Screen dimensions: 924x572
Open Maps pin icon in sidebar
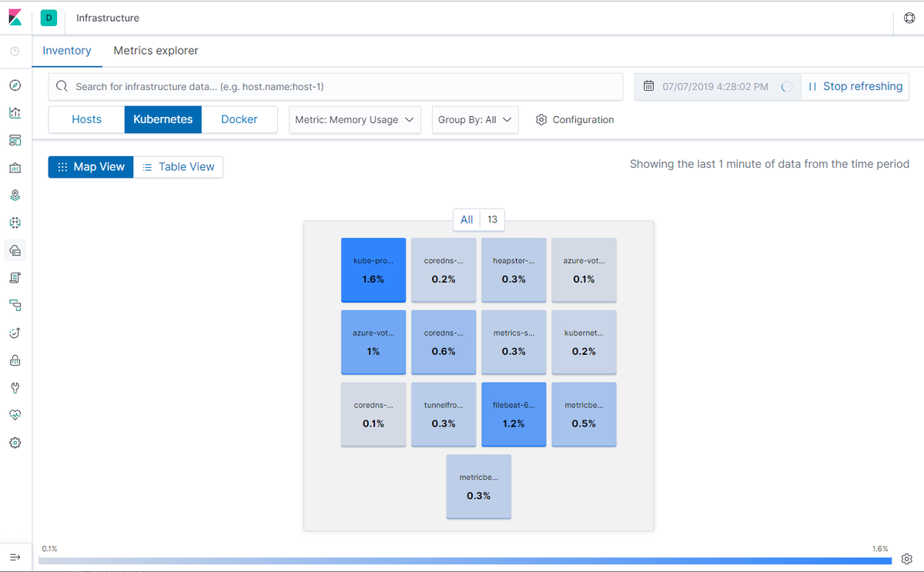click(15, 195)
